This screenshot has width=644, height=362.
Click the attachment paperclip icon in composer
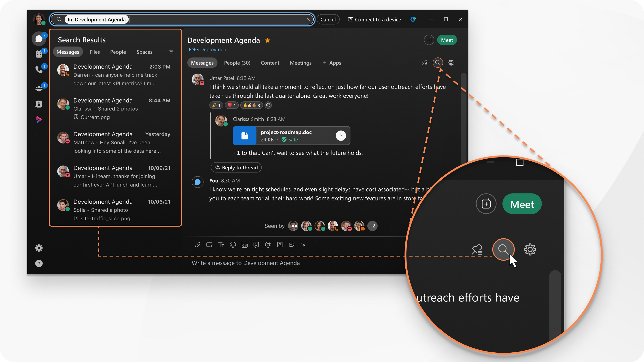pos(197,244)
